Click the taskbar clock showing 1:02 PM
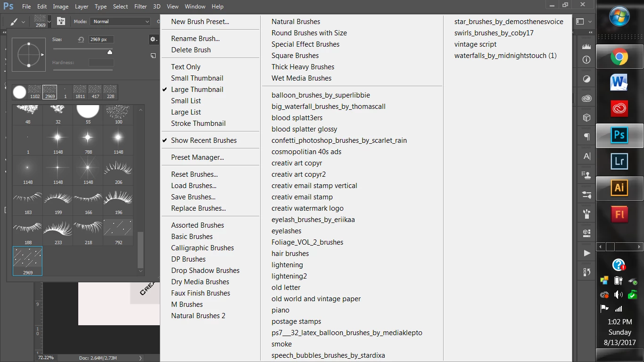Viewport: 644px width, 362px height. coord(619,322)
